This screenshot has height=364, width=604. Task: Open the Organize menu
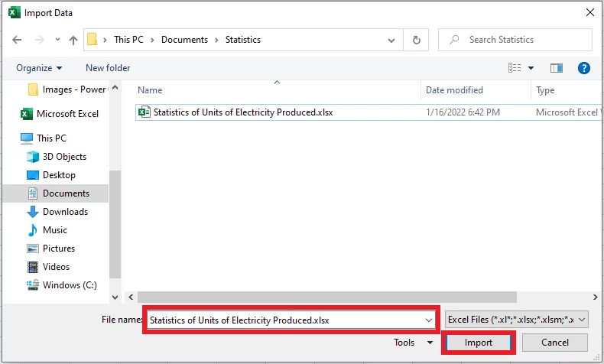pyautogui.click(x=39, y=68)
